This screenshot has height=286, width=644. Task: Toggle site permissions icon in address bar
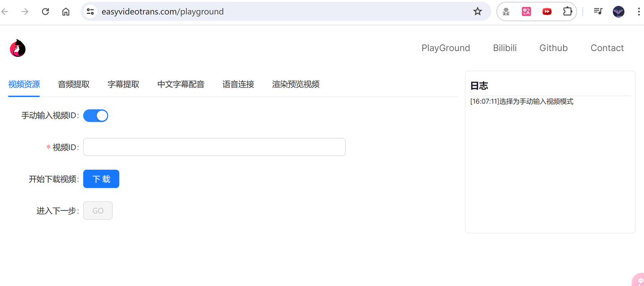(90, 11)
